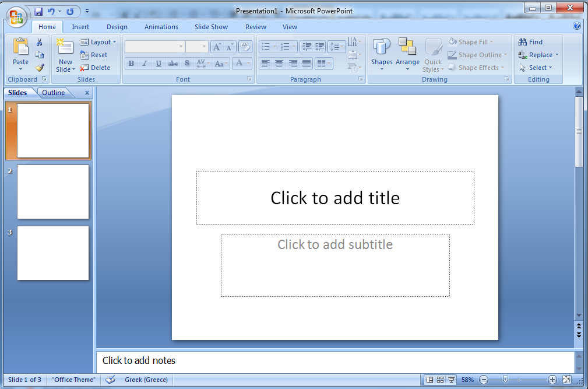Clear all formatting

[245, 47]
